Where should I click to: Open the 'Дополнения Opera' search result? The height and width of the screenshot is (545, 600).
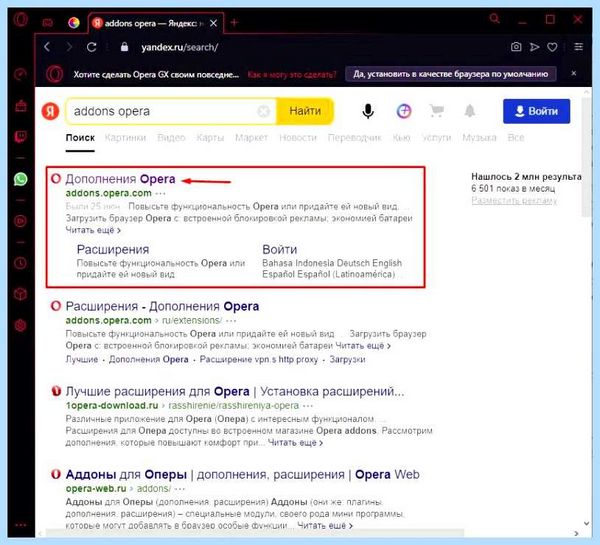(x=120, y=179)
